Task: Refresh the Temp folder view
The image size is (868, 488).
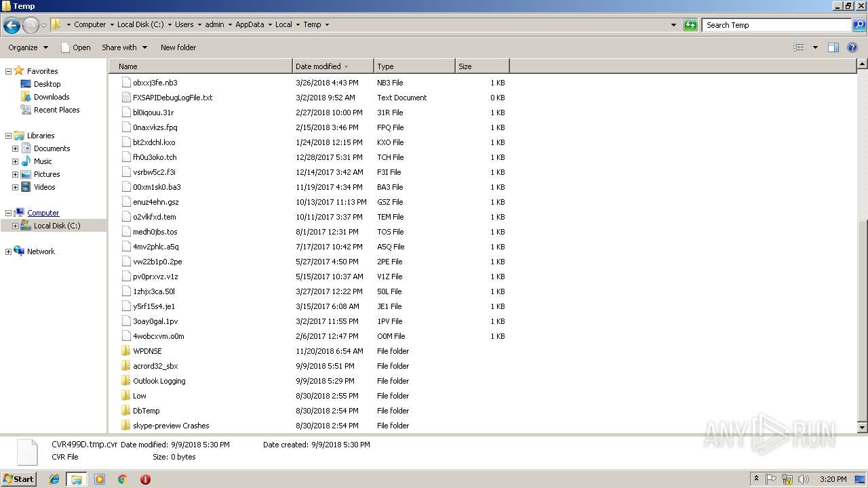Action: (690, 25)
